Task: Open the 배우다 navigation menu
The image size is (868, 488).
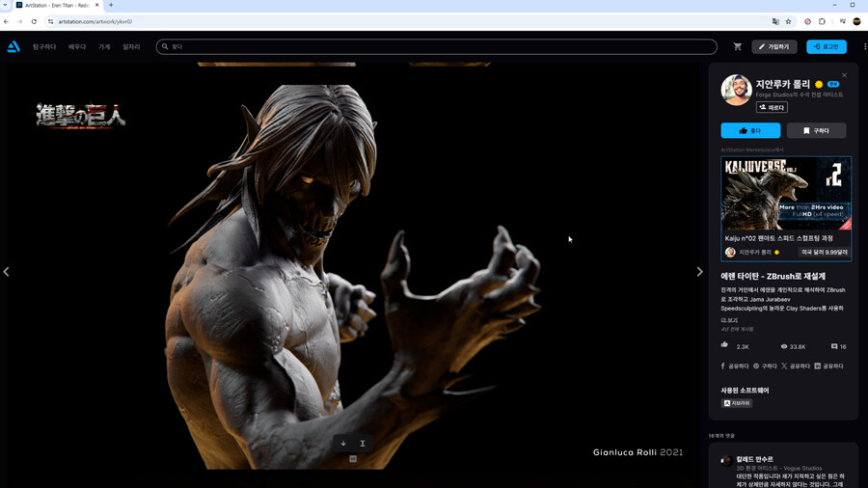Action: click(77, 46)
